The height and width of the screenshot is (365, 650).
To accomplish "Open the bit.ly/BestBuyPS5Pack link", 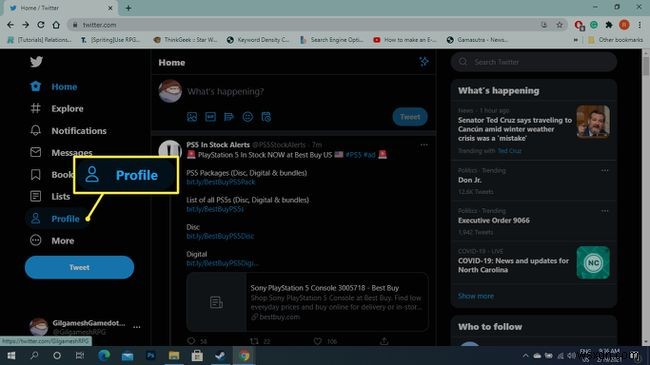I will (221, 182).
